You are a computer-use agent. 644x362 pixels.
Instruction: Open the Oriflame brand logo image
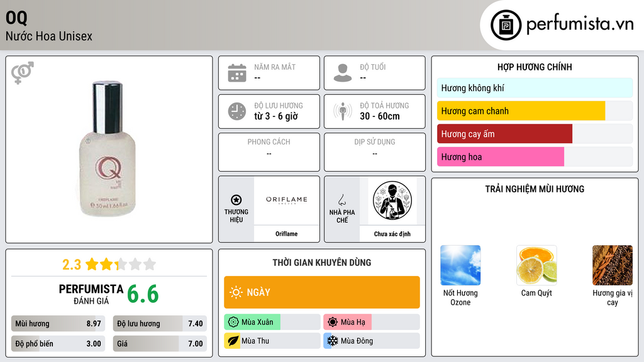tap(286, 200)
